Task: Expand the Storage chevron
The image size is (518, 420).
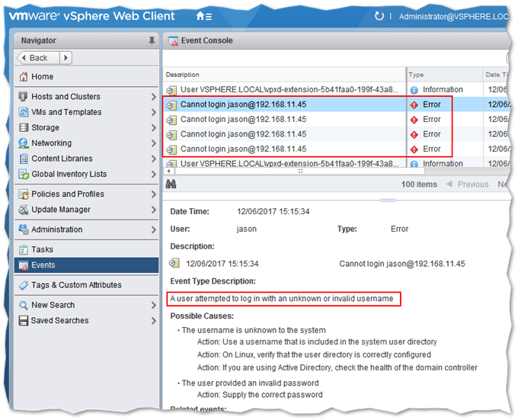Action: tap(153, 127)
